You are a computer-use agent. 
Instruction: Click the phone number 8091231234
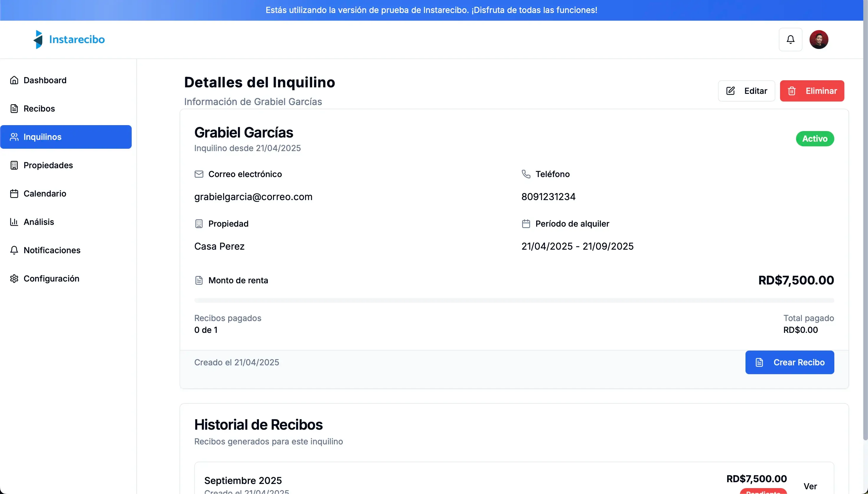click(548, 197)
